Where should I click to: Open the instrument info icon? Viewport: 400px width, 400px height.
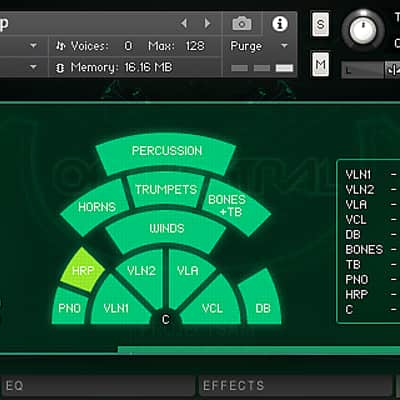pyautogui.click(x=280, y=24)
